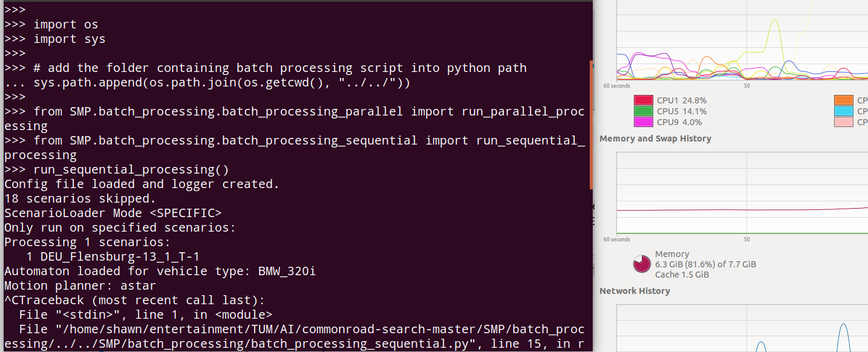868x352 pixels.
Task: Click the "Network History" heading
Action: tap(635, 291)
